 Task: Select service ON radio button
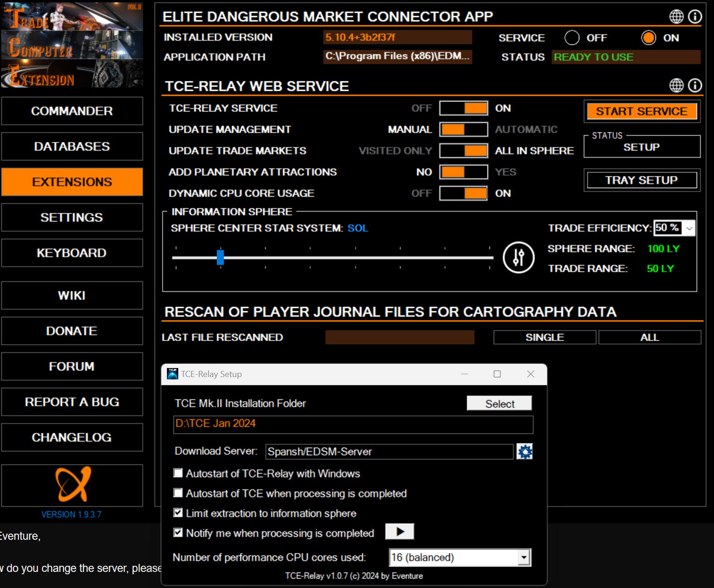(x=648, y=37)
